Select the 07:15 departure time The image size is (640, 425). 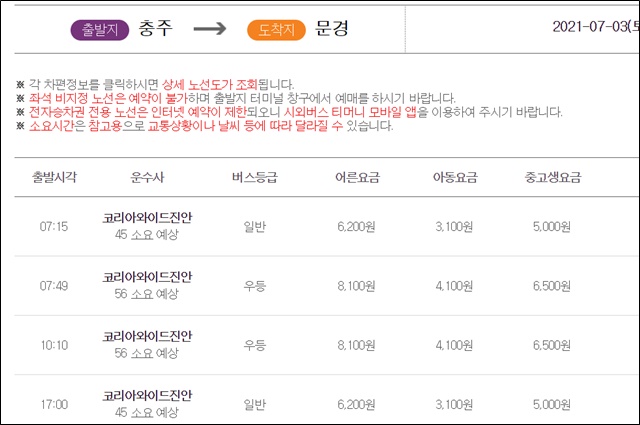(54, 226)
